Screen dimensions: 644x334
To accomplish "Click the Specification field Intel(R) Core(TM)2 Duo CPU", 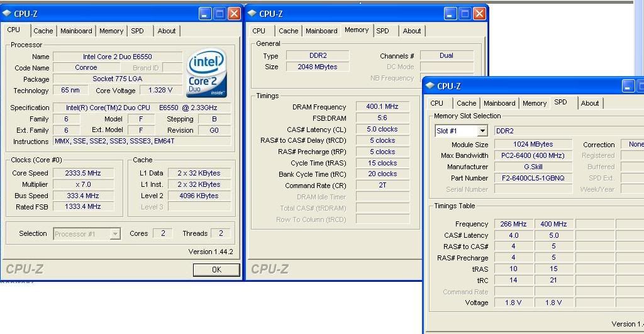I will pyautogui.click(x=142, y=108).
